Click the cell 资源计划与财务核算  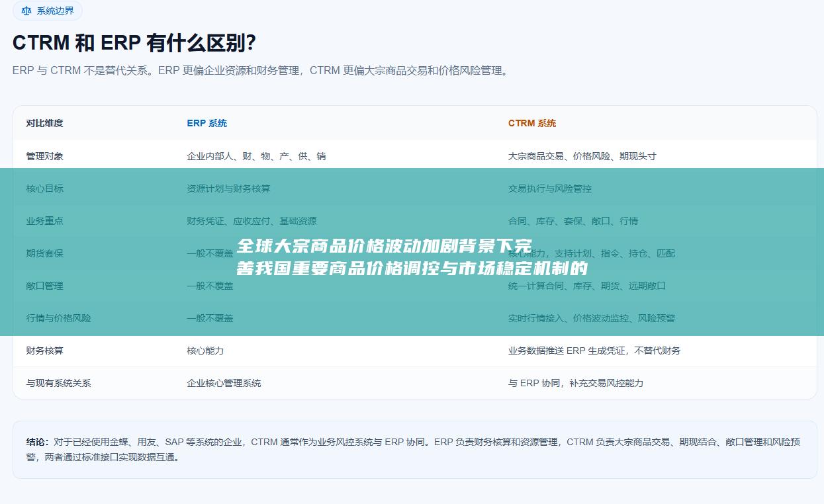(228, 189)
